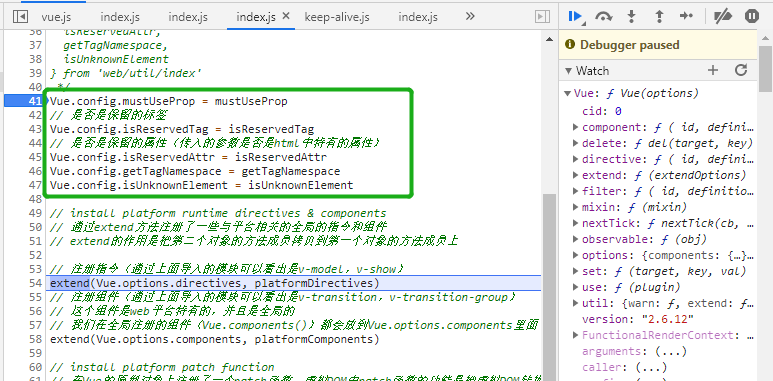Open the vue.js source tab
This screenshot has width=773, height=381.
56,17
